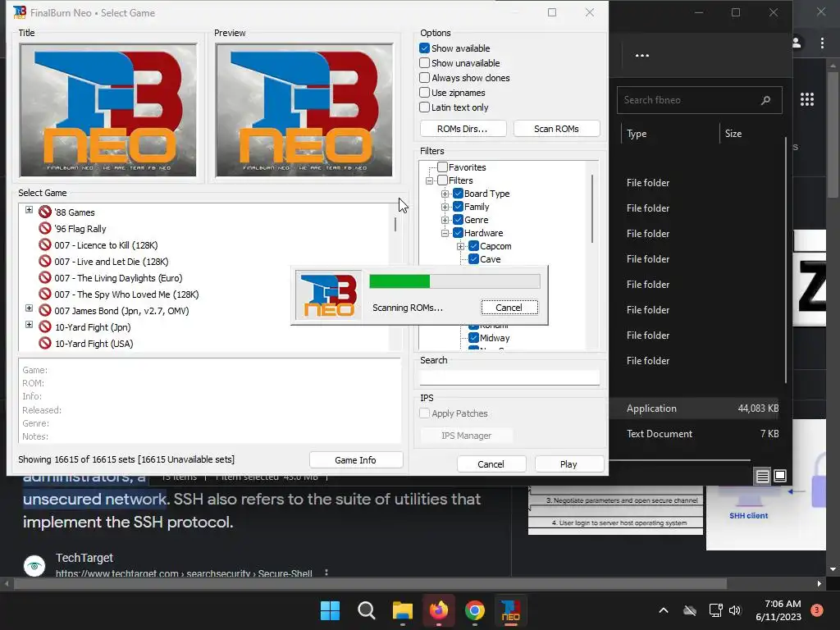This screenshot has width=840, height=630.
Task: Click the unavailable icon for 007 - Live and Let Die
Action: [x=45, y=262]
